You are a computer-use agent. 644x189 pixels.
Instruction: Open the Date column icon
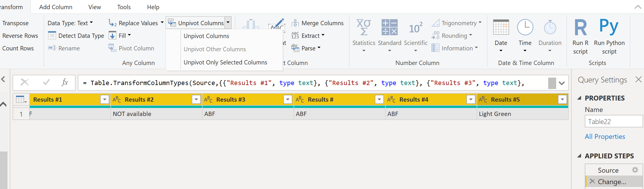501,27
